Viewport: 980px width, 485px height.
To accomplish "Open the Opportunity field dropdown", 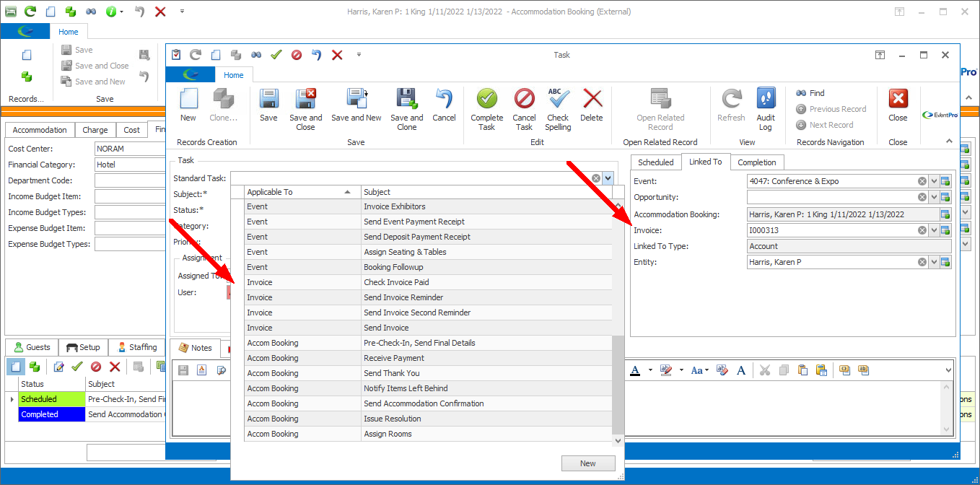I will [933, 197].
